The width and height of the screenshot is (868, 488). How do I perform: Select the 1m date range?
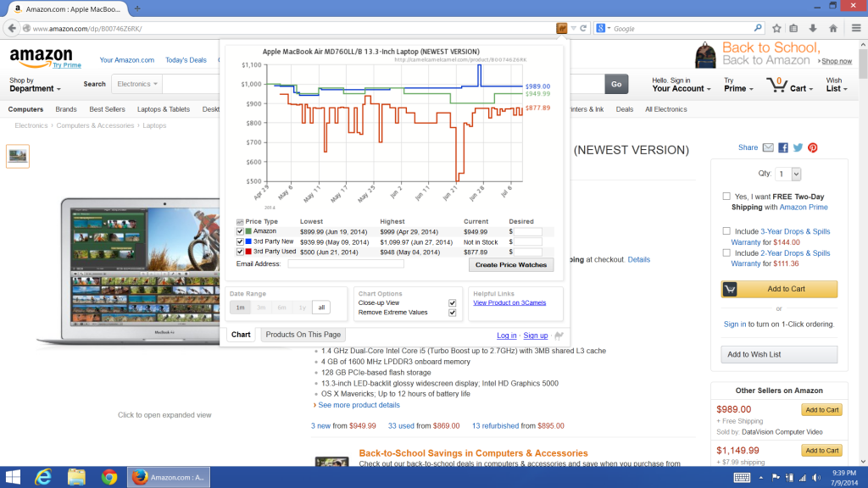coord(240,307)
